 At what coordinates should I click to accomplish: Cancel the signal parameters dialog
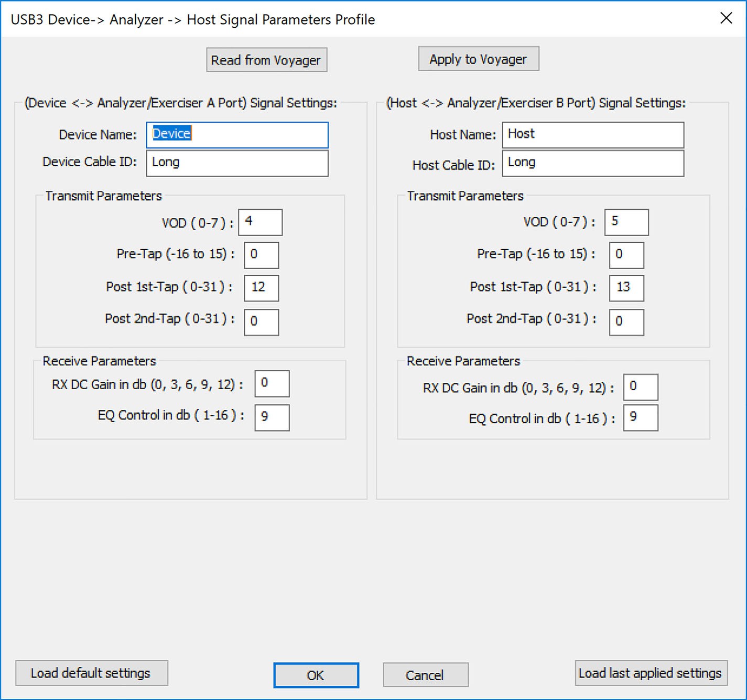click(426, 675)
